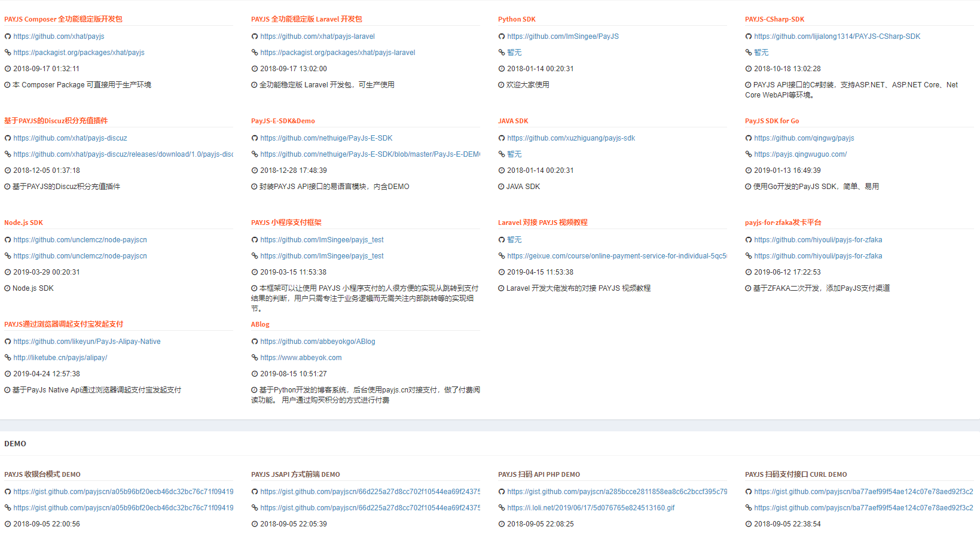
Task: Open ImSingee/PayJS GitHub link
Action: [x=563, y=36]
